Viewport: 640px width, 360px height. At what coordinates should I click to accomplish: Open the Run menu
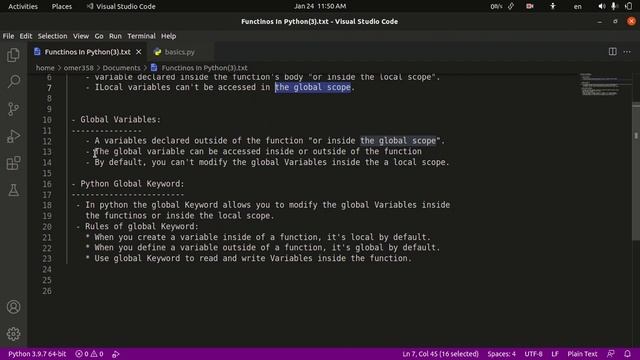[x=115, y=36]
